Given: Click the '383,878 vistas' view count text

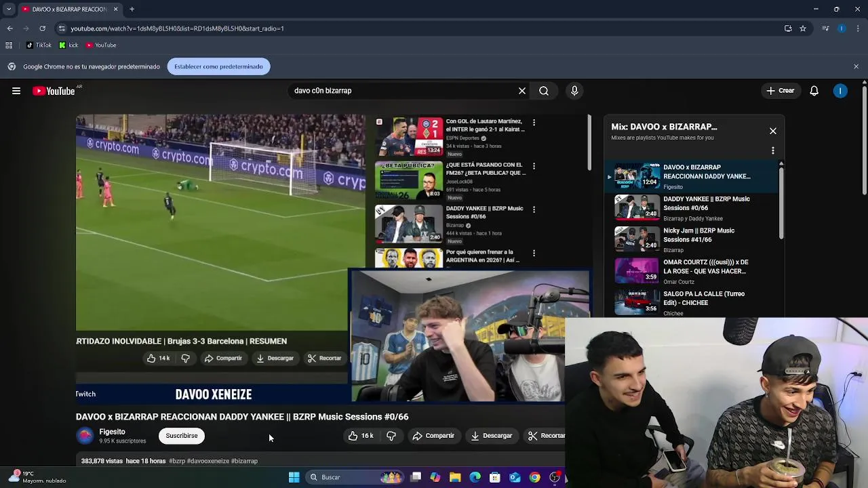Looking at the screenshot, I should click(102, 461).
